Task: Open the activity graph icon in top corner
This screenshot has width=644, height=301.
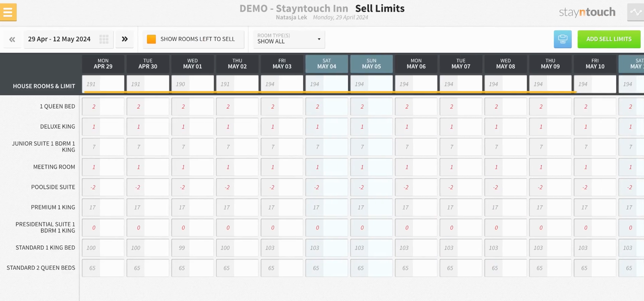Action: pyautogui.click(x=636, y=12)
